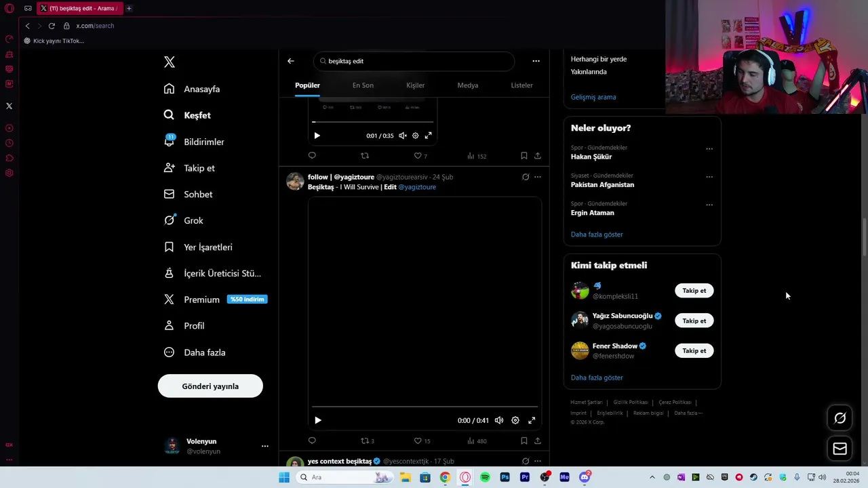Viewport: 868px width, 488px height.
Task: Click the X logo in the sidebar
Action: pyautogui.click(x=170, y=62)
